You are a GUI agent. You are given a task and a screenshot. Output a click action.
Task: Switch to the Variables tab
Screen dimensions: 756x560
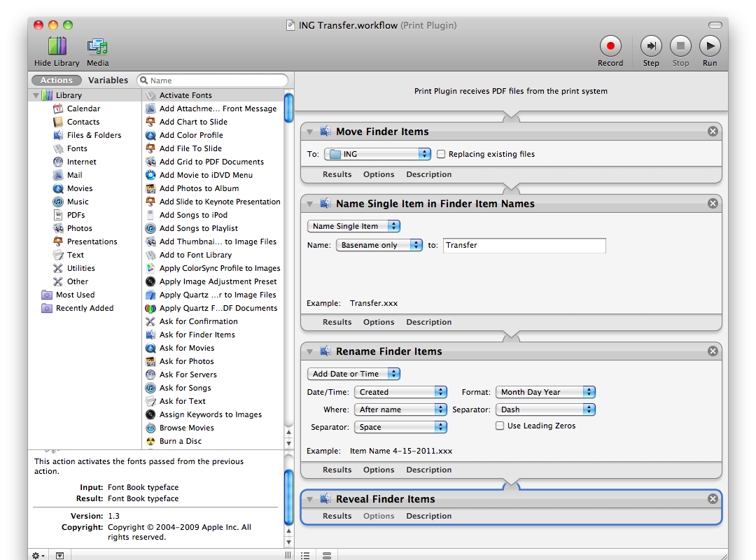coord(108,80)
